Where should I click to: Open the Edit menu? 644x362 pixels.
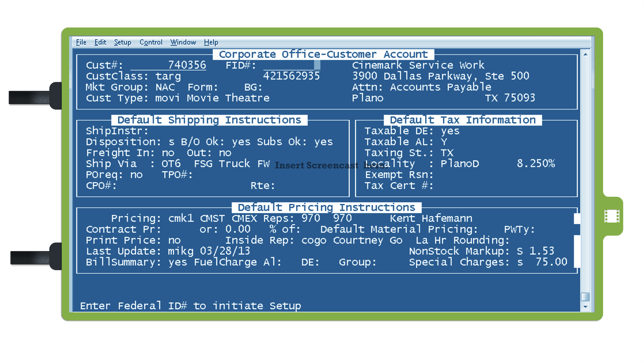100,42
